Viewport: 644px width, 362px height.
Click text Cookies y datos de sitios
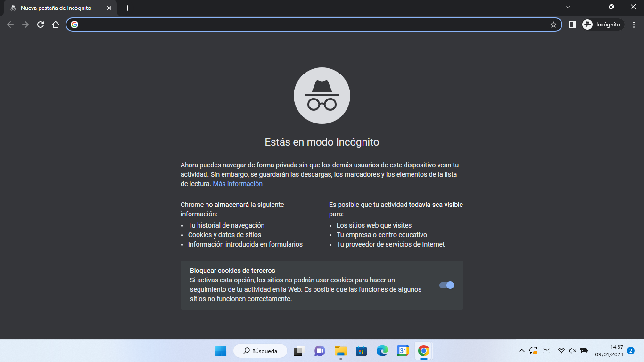tap(224, 235)
